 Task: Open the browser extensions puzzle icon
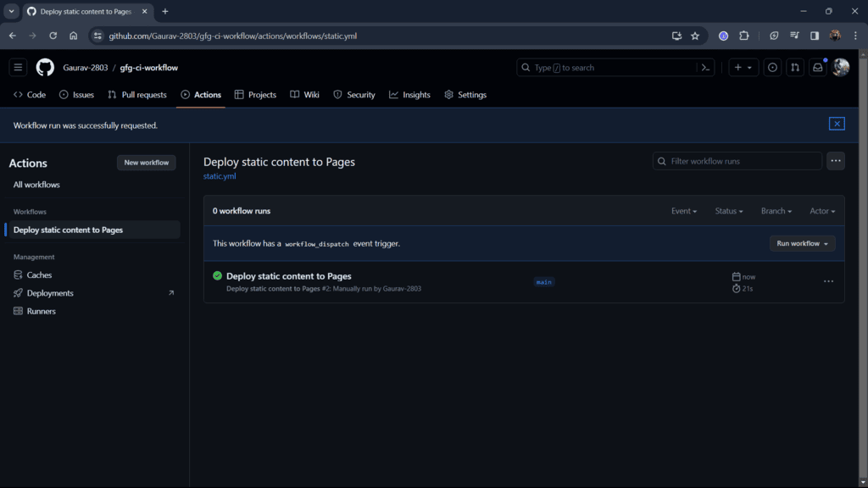point(744,36)
